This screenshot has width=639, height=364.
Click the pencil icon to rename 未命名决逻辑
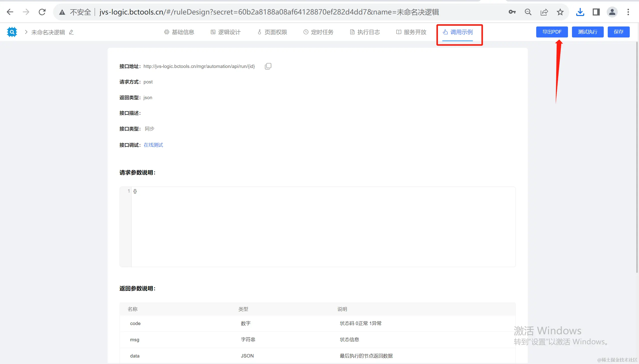pos(71,32)
